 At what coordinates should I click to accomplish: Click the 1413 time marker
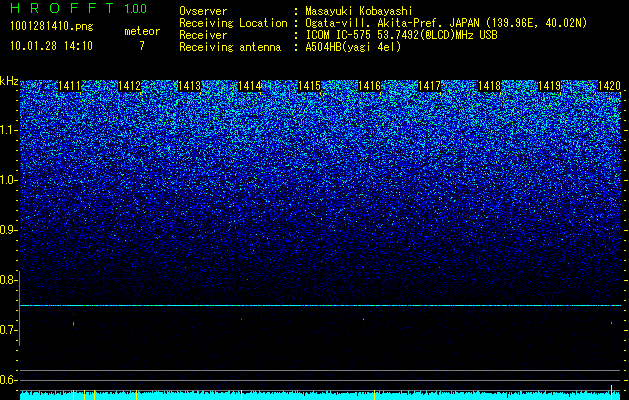189,86
